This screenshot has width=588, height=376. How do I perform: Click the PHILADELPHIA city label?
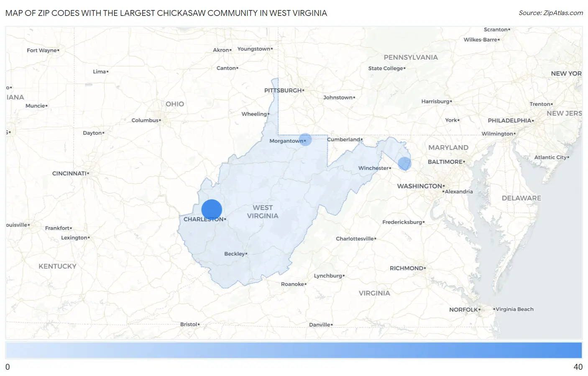coord(509,120)
